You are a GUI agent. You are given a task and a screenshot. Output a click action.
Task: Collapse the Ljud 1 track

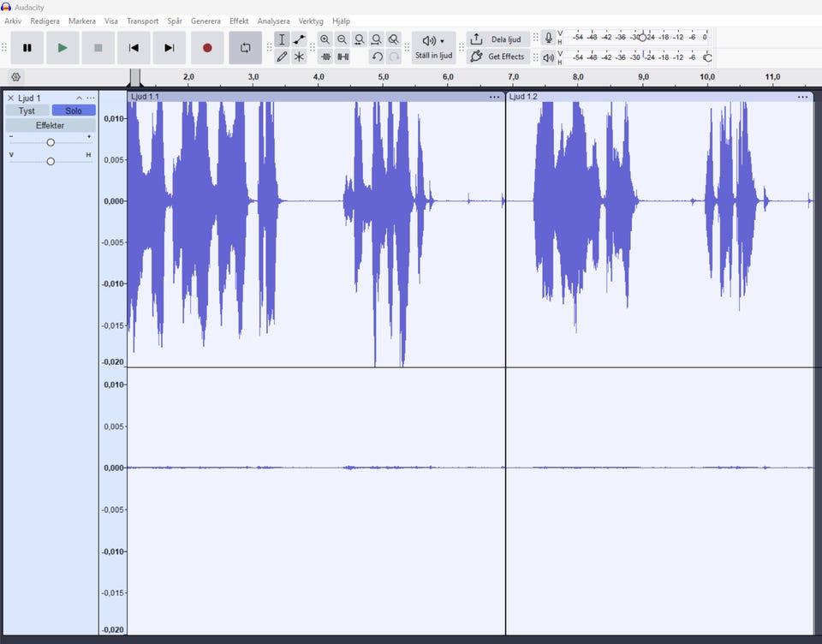point(79,98)
